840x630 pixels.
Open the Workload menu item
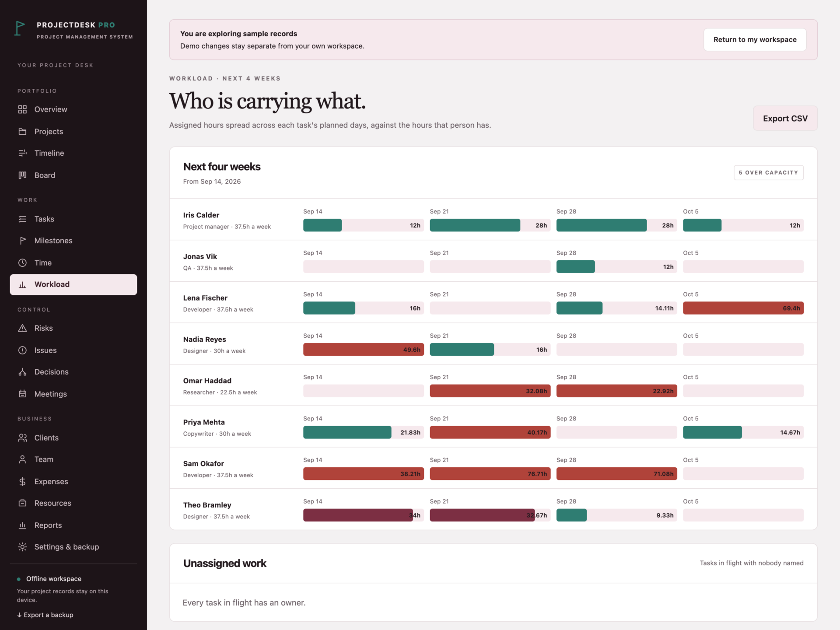coord(73,284)
